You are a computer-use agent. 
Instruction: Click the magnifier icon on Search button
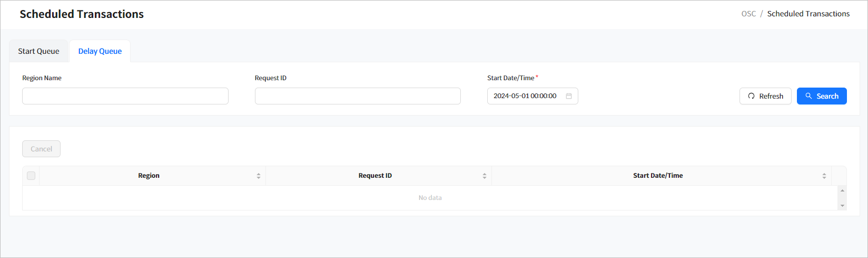pyautogui.click(x=808, y=96)
